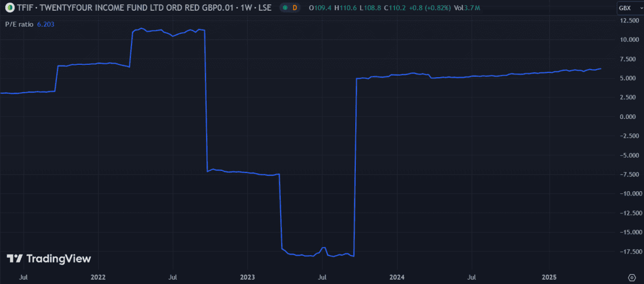This screenshot has width=644, height=284.
Task: Click the P/E ratio value 6.203
Action: pos(46,24)
